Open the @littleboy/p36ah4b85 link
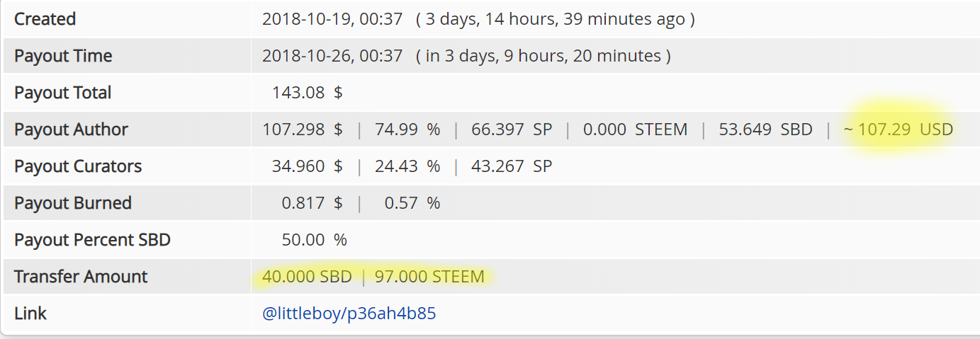 [x=349, y=314]
